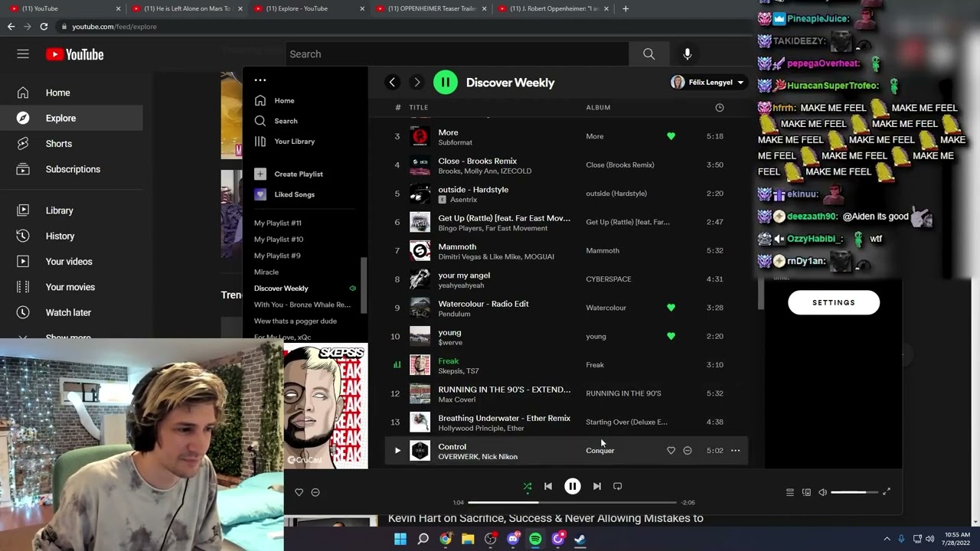Open artist link Pendulum
This screenshot has height=551, width=980.
tap(454, 314)
